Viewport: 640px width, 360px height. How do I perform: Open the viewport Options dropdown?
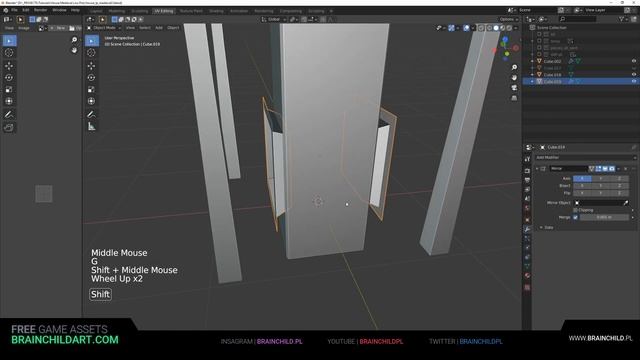509,19
